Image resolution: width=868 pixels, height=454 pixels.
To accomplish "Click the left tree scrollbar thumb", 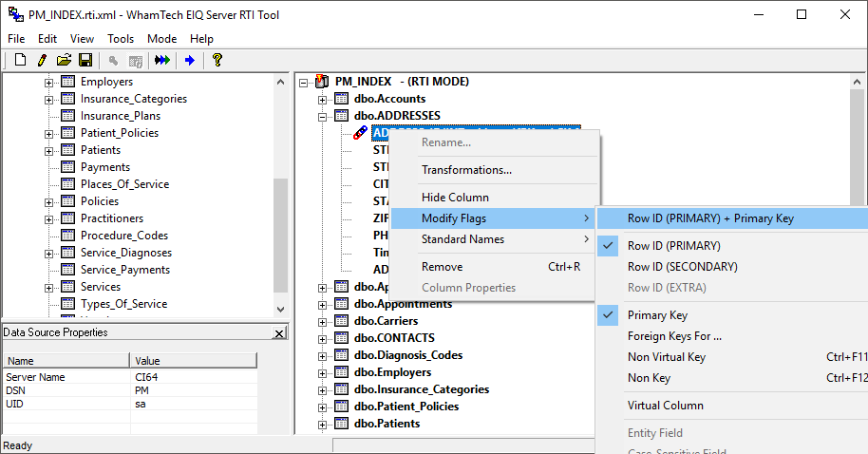I will (281, 236).
